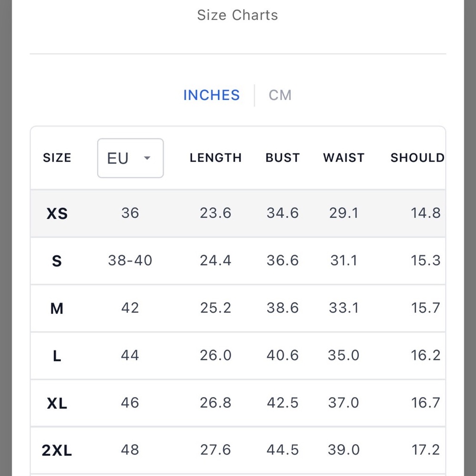Click the partially visible SHOULDER column header
The image size is (476, 476).
pyautogui.click(x=418, y=158)
